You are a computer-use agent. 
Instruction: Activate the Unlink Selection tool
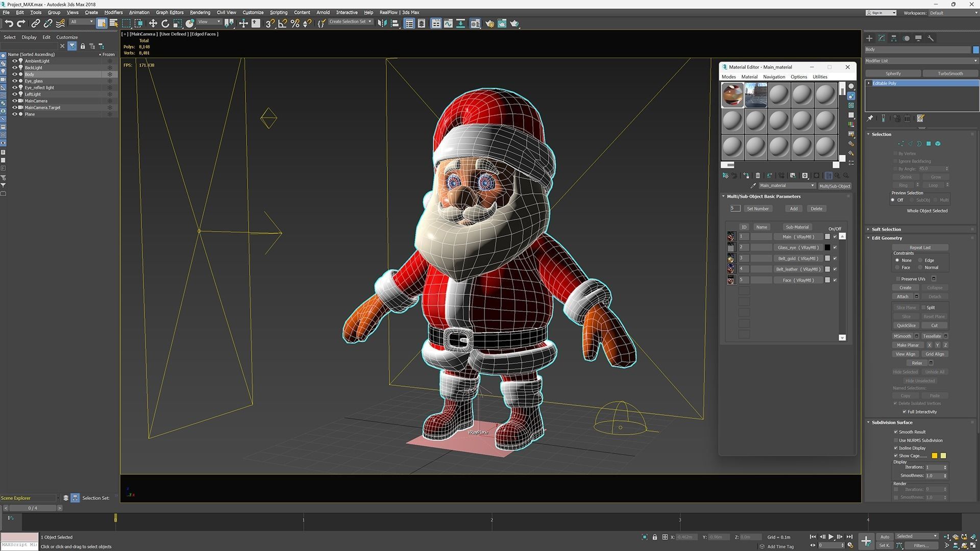(48, 23)
